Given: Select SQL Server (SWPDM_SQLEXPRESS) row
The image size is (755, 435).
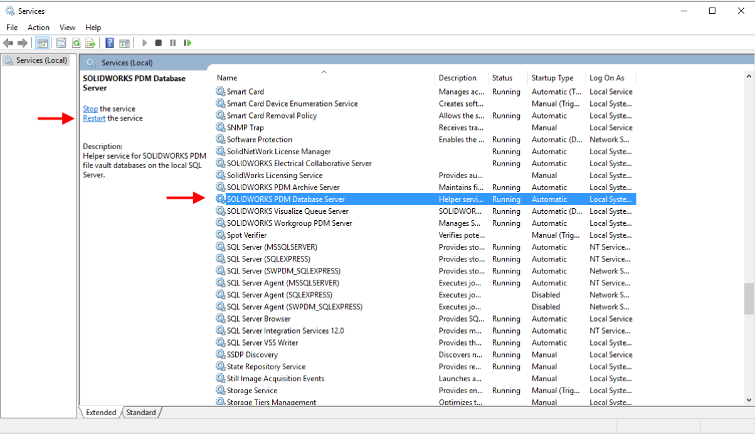Looking at the screenshot, I should [x=425, y=271].
